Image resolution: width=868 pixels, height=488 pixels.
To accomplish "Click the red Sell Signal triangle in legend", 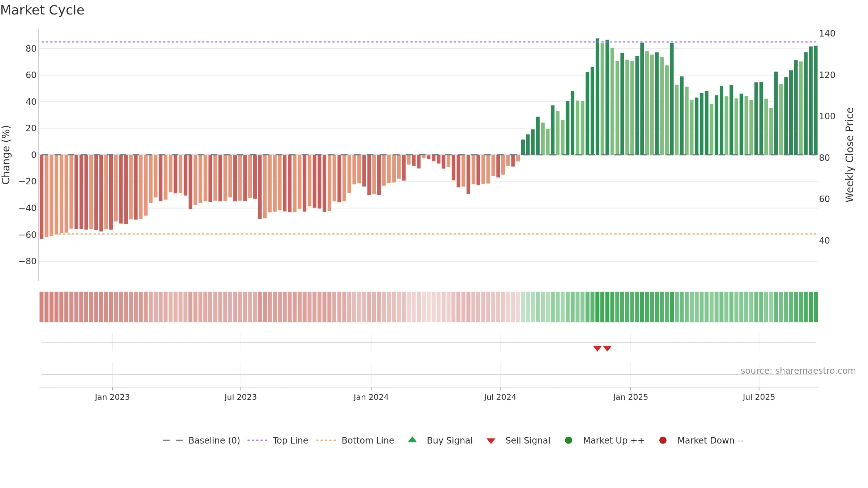I will (x=491, y=441).
